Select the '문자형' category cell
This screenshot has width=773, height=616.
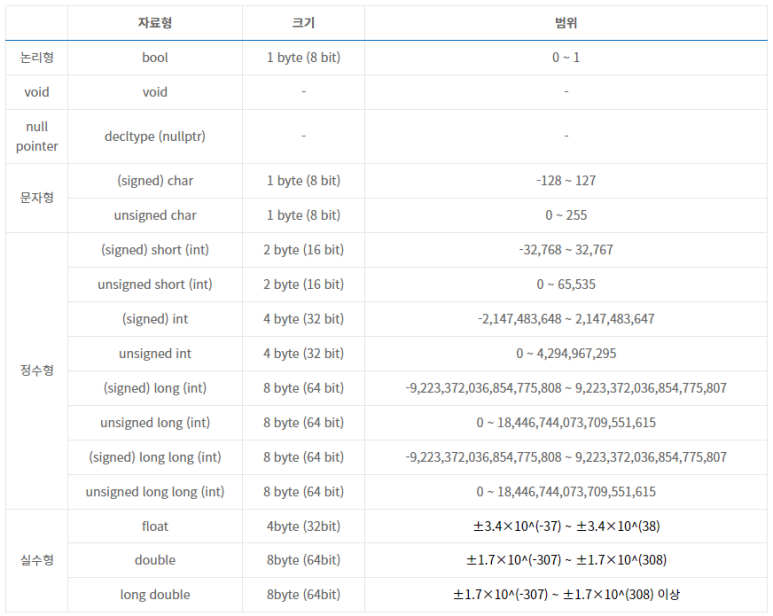tap(36, 198)
